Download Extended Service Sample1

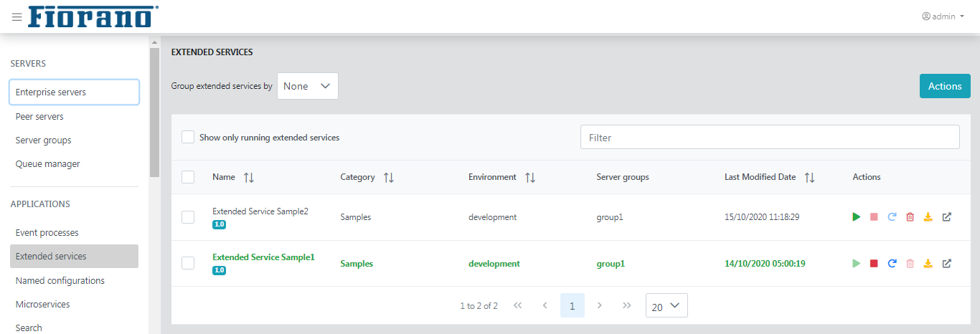point(928,264)
